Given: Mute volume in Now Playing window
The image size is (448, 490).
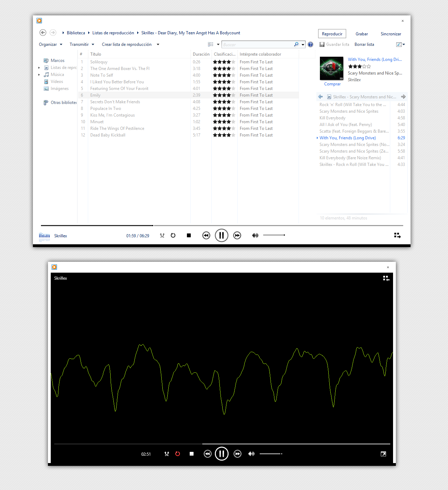Looking at the screenshot, I should point(251,454).
